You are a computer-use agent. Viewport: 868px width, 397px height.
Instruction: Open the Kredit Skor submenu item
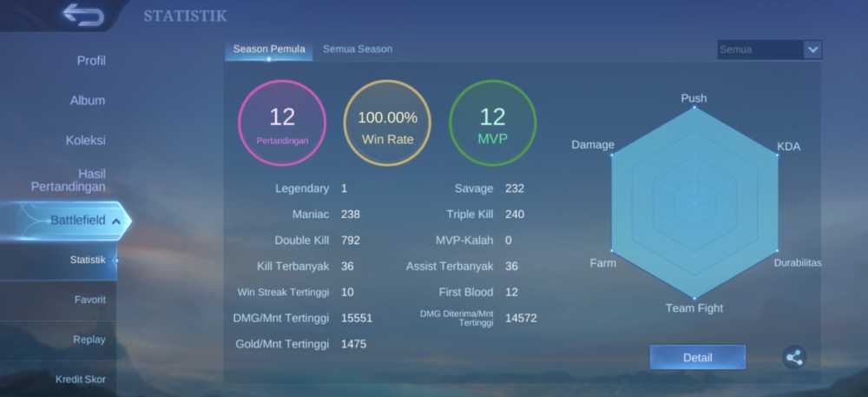click(80, 380)
